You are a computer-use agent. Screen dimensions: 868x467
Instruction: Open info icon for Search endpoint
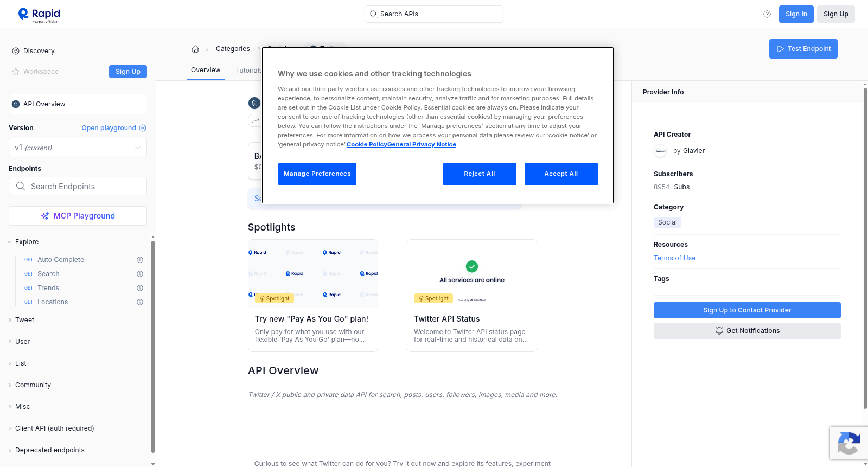pyautogui.click(x=140, y=274)
